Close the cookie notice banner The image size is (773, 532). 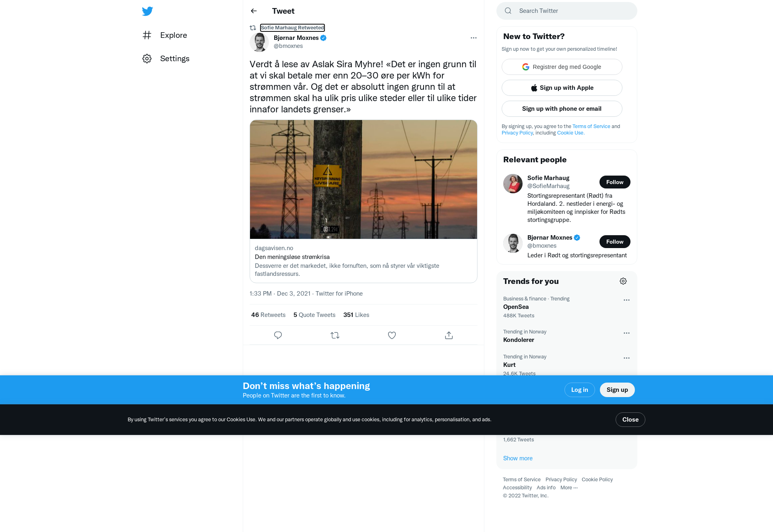click(630, 420)
